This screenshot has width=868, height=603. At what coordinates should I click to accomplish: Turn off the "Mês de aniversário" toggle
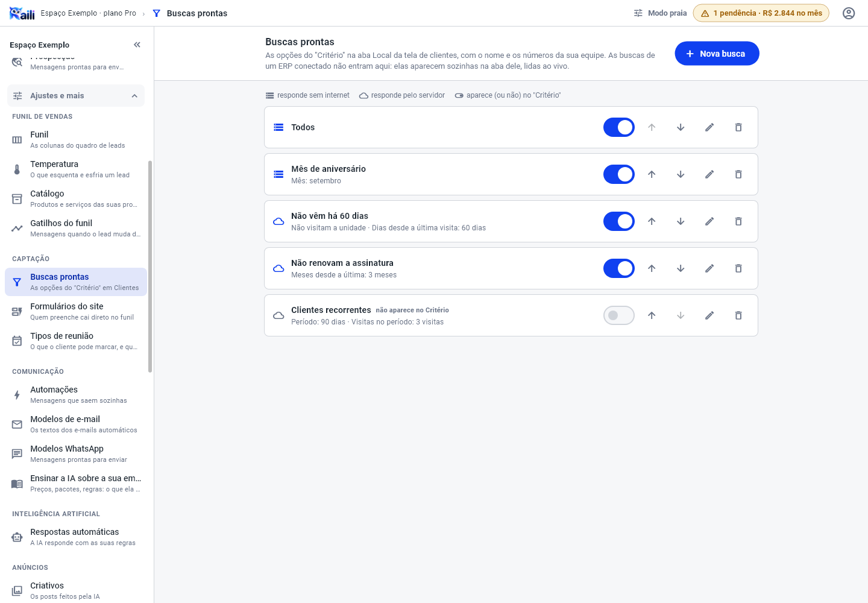619,174
